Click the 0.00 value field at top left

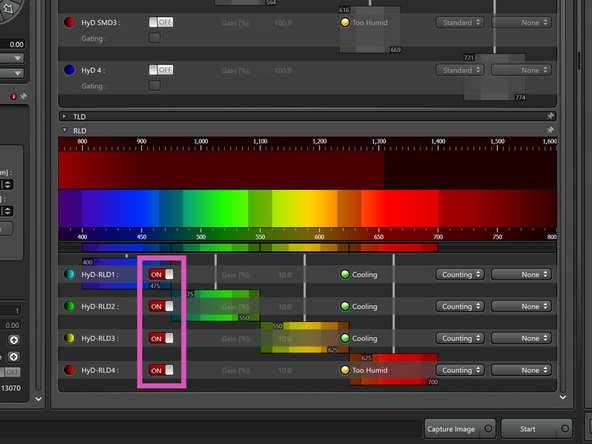[12, 44]
